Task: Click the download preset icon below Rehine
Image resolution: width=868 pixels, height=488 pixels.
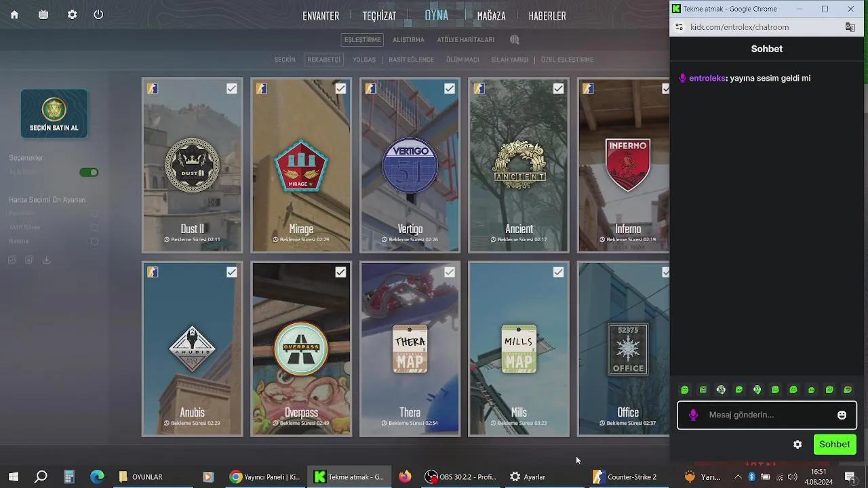Action: [46, 260]
